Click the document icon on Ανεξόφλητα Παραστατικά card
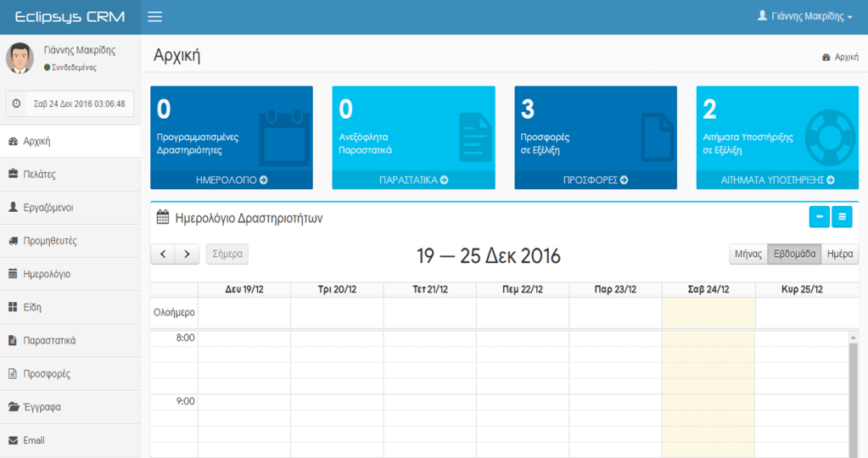Screen dimensions: 868x458 tap(475, 137)
